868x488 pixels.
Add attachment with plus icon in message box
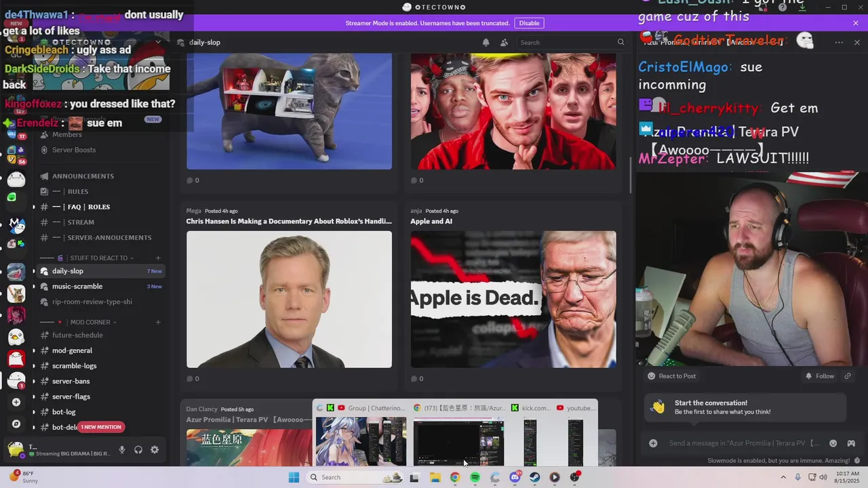(x=653, y=443)
